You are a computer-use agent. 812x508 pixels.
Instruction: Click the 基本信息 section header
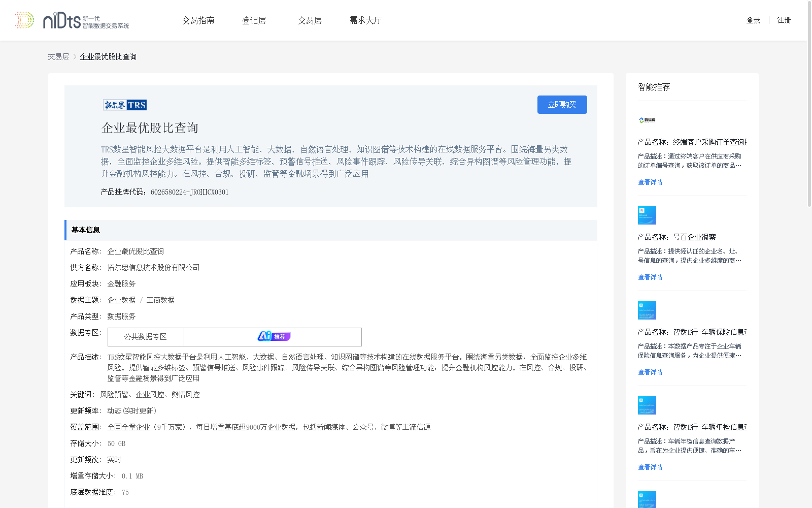pos(331,230)
